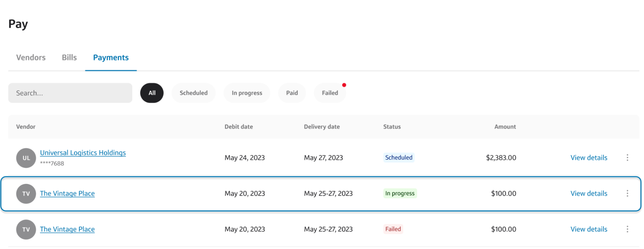Activate the Paid payments filter
The width and height of the screenshot is (644, 249).
click(292, 93)
